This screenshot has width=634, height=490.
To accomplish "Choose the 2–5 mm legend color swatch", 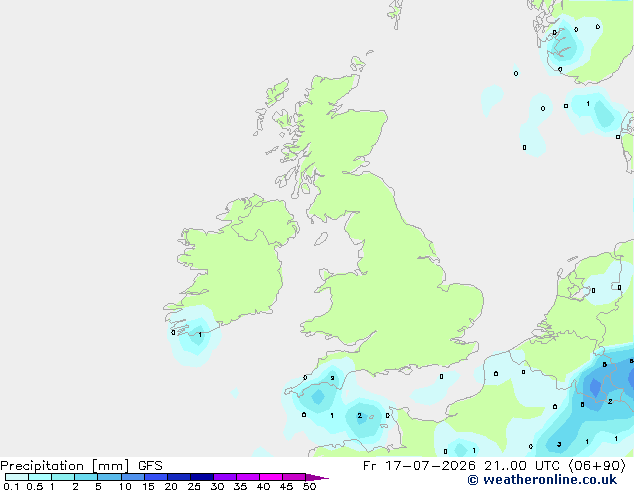I will pos(86,477).
